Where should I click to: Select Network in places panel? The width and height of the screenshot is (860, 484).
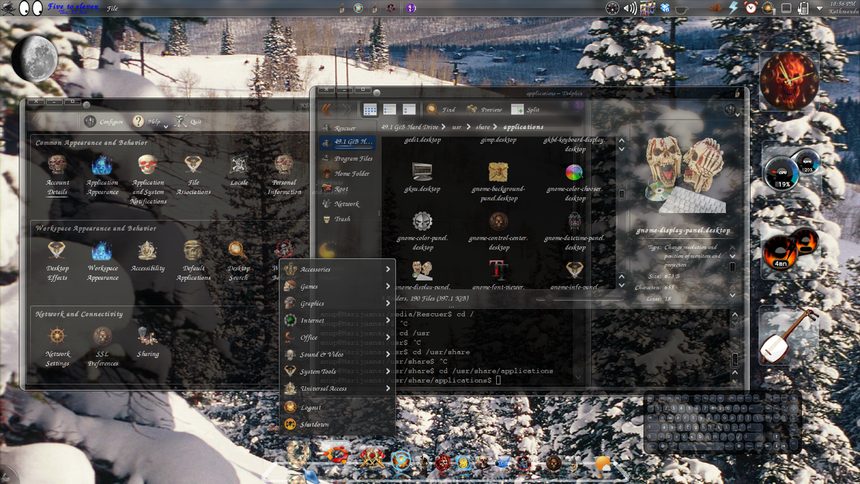point(348,204)
